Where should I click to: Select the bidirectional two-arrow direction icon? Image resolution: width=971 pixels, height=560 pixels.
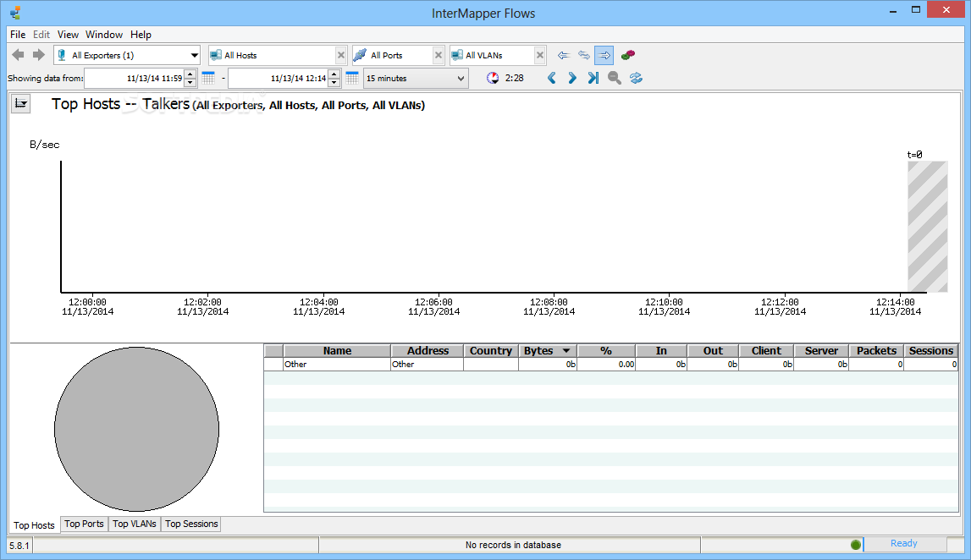(584, 55)
